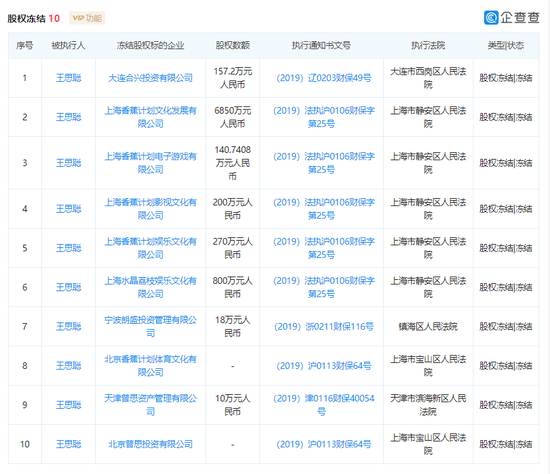
Task: Open 上海水晶荔枝娱乐文化有限公司 link
Action: pyautogui.click(x=150, y=288)
